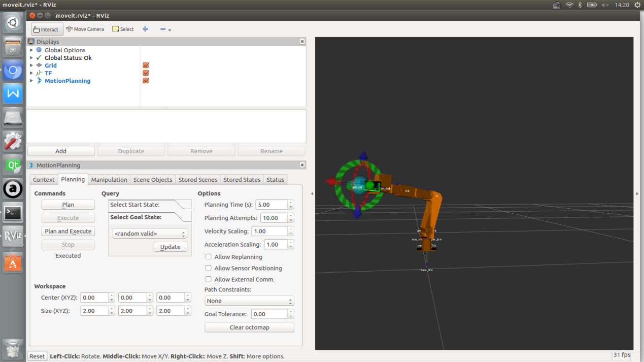644x362 pixels.
Task: Click the plus add-tool icon
Action: 145,29
